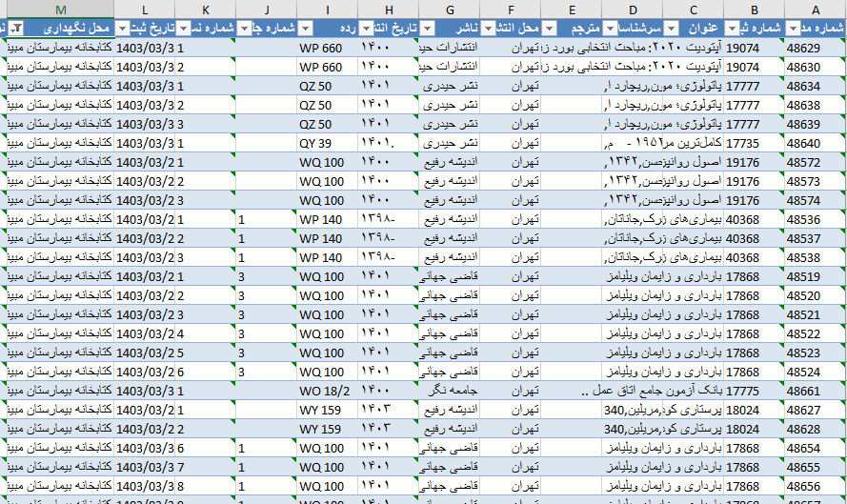Select column A header
The width and height of the screenshot is (847, 504).
pyautogui.click(x=815, y=9)
